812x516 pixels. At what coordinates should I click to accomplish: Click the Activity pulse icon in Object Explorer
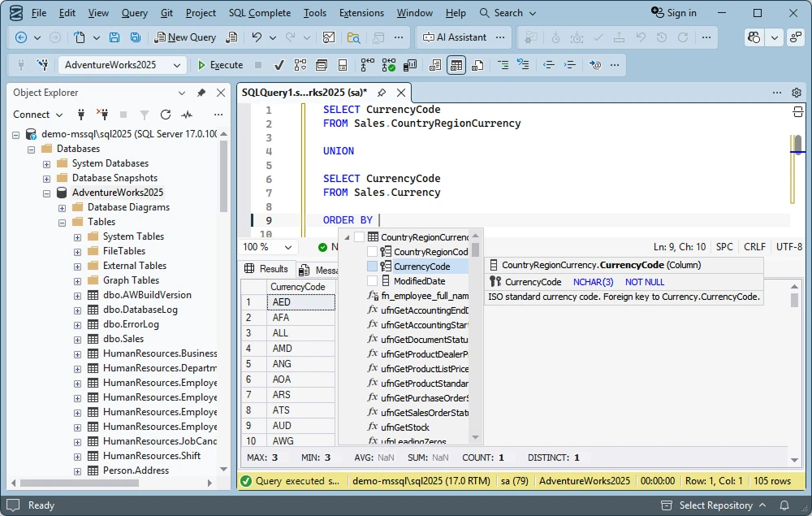click(x=187, y=115)
